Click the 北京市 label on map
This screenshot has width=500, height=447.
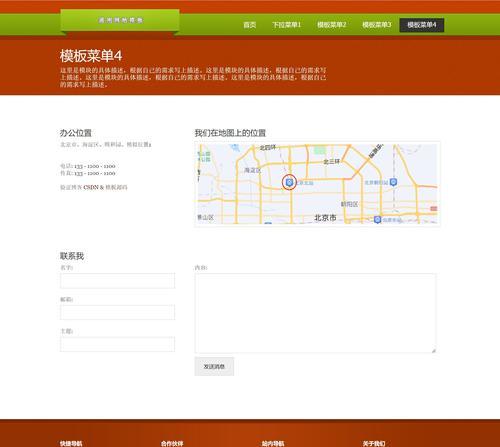click(325, 218)
